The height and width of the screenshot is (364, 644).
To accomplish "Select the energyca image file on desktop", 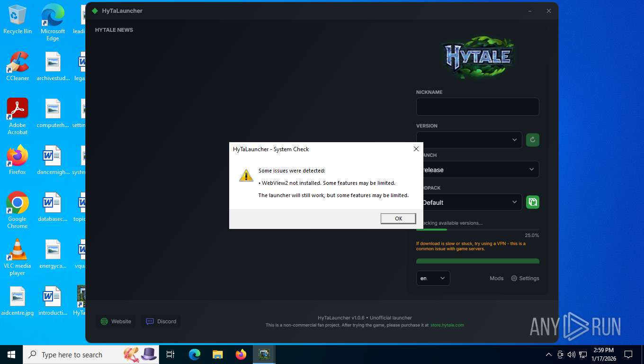I will pyautogui.click(x=53, y=254).
